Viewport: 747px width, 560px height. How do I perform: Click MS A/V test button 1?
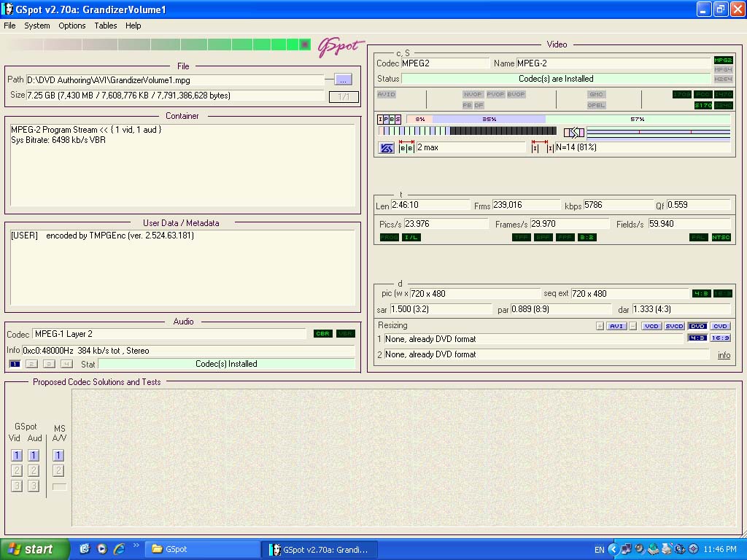[x=58, y=455]
